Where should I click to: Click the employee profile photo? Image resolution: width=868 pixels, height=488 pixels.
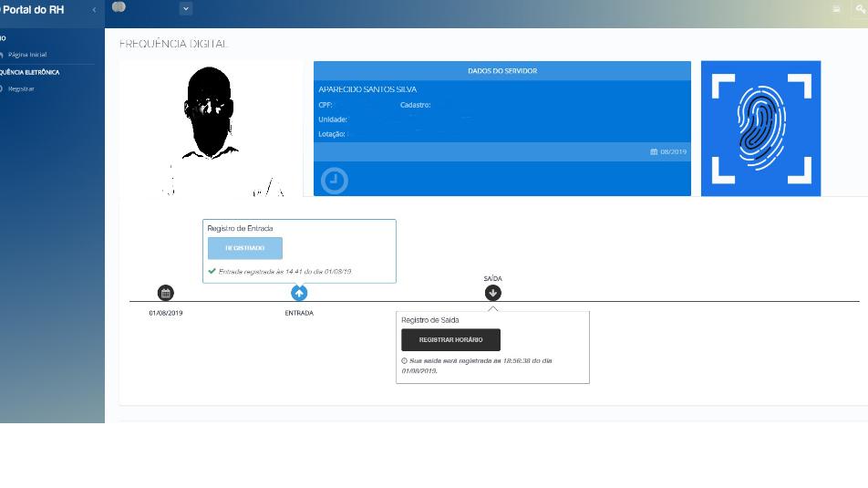[211, 128]
